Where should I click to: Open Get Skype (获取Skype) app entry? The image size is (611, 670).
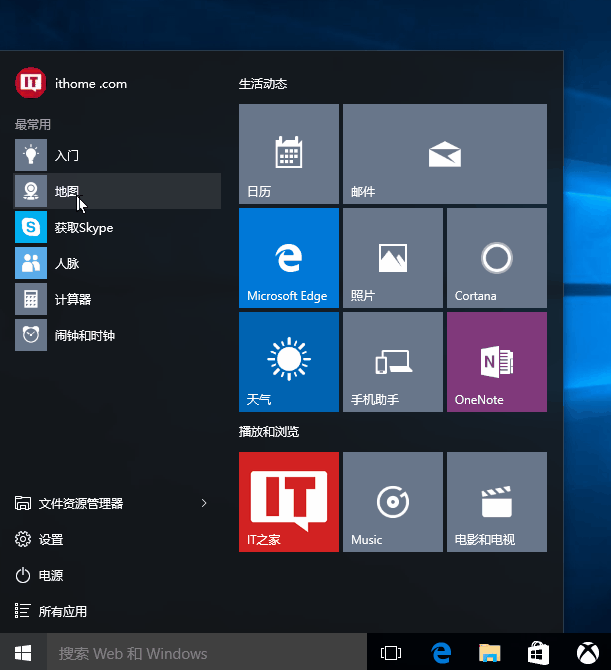(83, 227)
